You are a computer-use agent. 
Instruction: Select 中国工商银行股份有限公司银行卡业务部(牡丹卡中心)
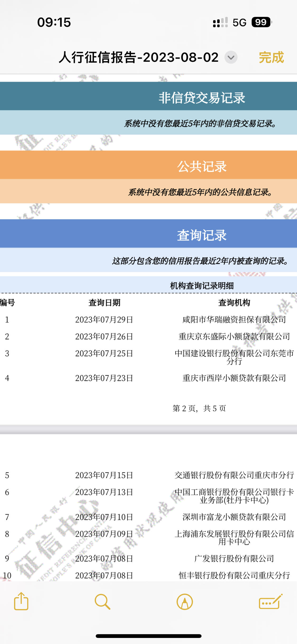234,496
